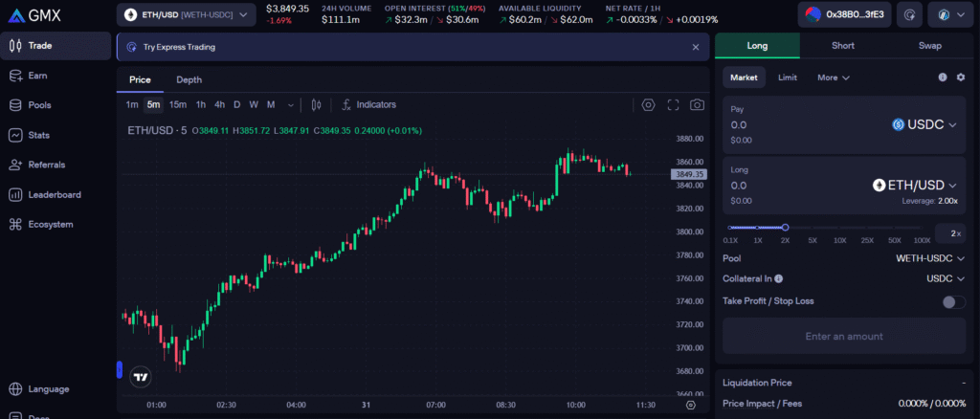This screenshot has height=419, width=980.
Task: Take a chart snapshot with camera icon
Action: pos(697,105)
